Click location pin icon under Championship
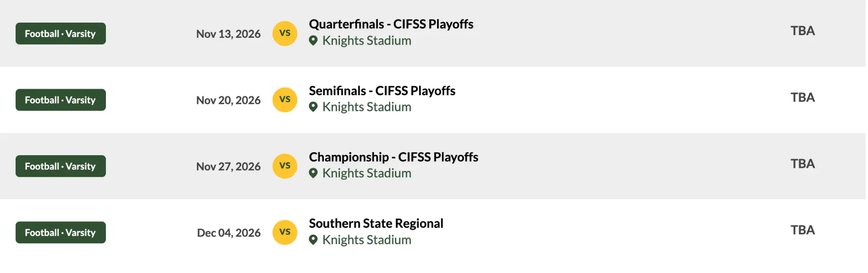Screen dimensions: 868x273 pyautogui.click(x=313, y=173)
